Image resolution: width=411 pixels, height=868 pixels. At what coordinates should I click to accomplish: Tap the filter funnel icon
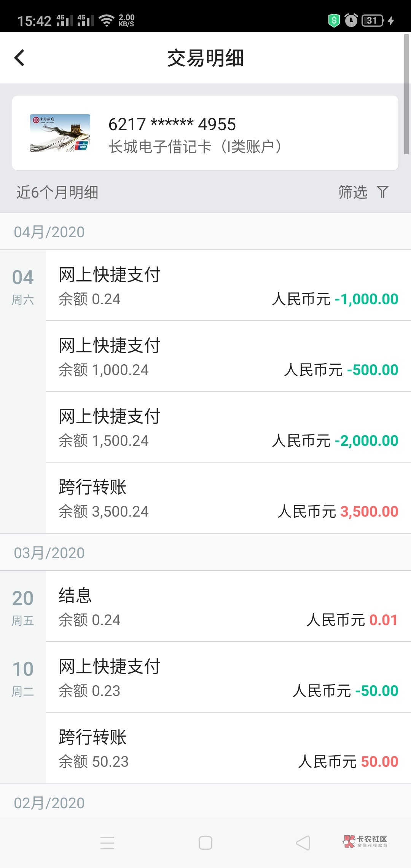(382, 192)
